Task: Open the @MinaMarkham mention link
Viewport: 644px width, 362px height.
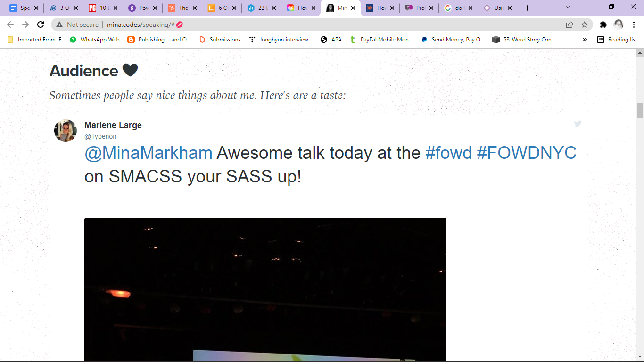Action: [x=149, y=153]
